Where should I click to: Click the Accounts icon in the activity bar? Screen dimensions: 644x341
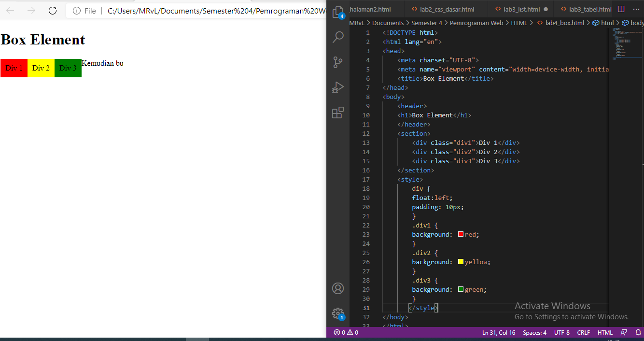[337, 288]
